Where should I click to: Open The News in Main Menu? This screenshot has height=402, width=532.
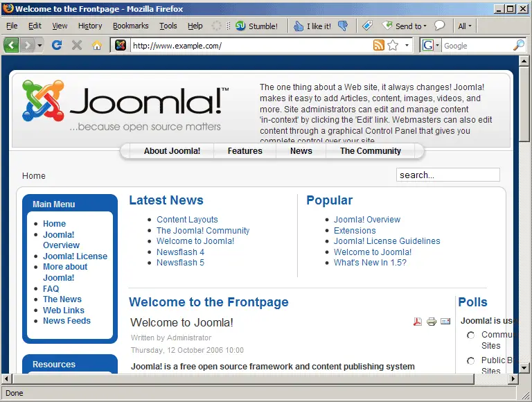(x=62, y=299)
